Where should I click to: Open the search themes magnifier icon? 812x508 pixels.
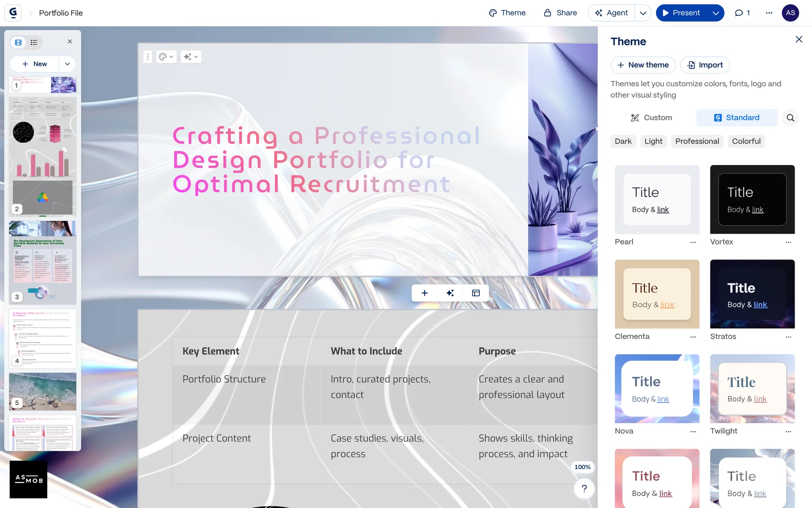pyautogui.click(x=790, y=118)
